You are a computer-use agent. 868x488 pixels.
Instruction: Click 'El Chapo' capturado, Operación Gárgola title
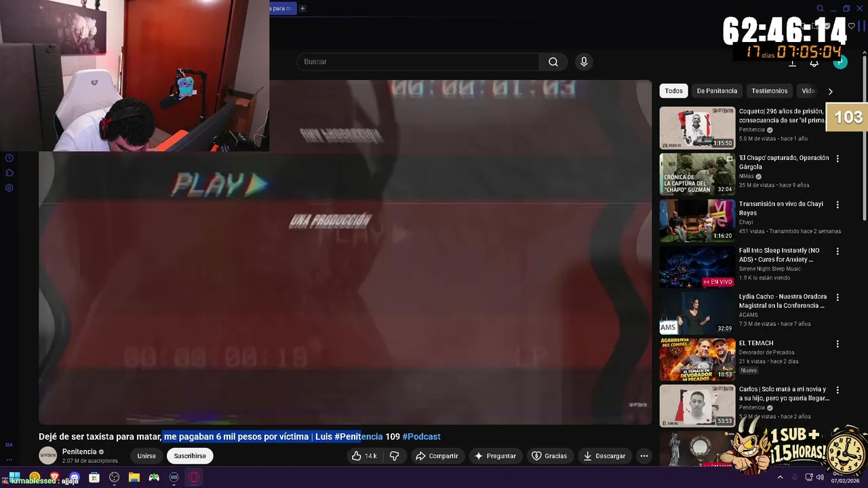pos(784,162)
